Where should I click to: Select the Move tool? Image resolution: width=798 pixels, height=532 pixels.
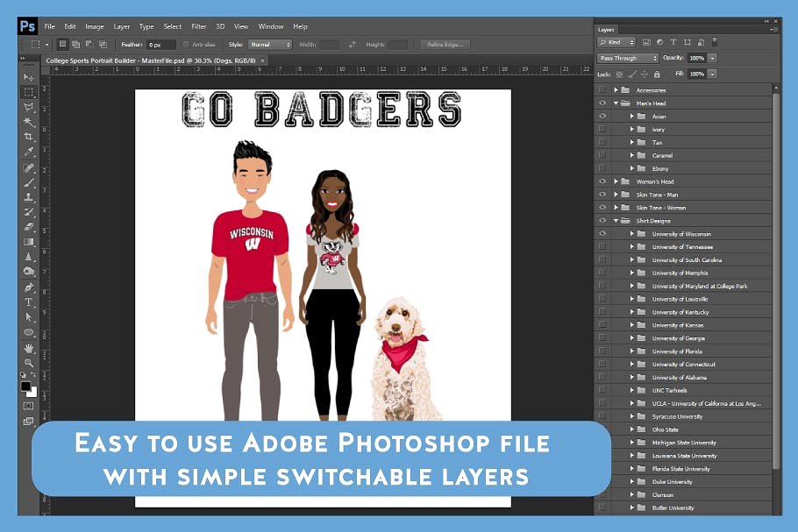tap(29, 78)
